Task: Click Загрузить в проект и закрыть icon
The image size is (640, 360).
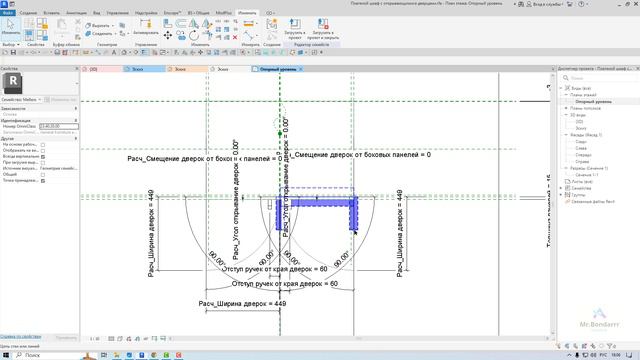Action: pos(323,29)
